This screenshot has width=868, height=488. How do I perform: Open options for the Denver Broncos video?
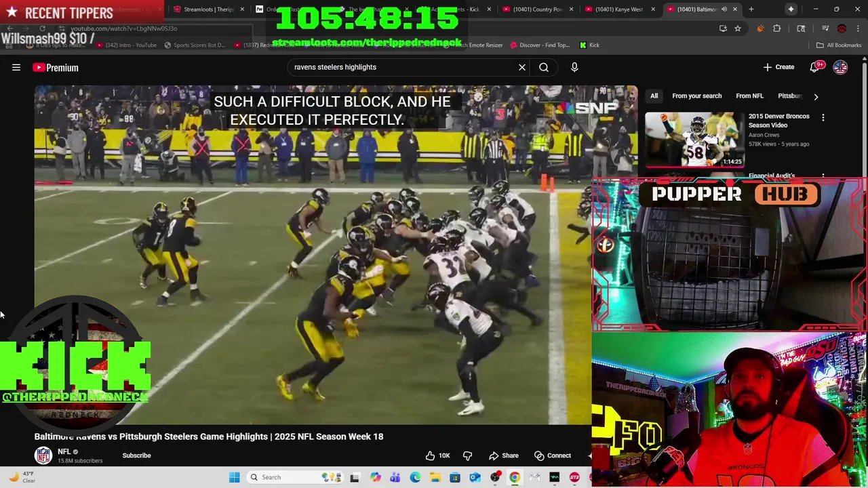pos(823,117)
